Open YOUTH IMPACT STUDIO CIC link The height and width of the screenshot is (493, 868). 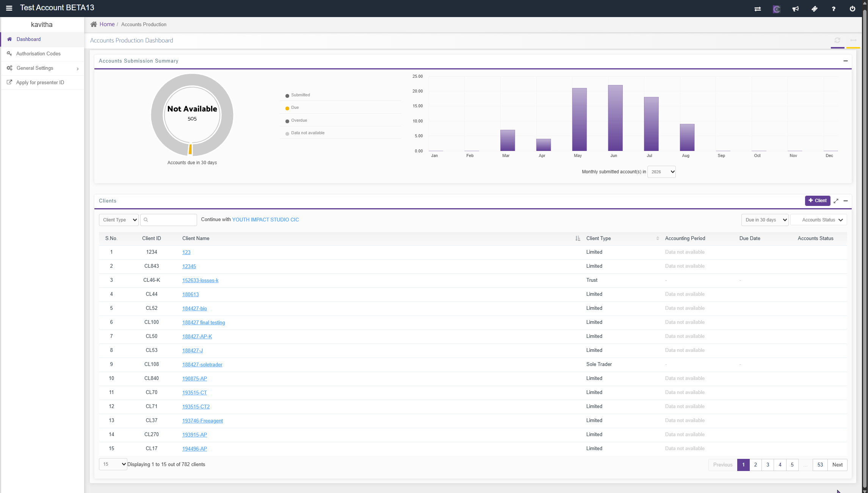coord(265,220)
